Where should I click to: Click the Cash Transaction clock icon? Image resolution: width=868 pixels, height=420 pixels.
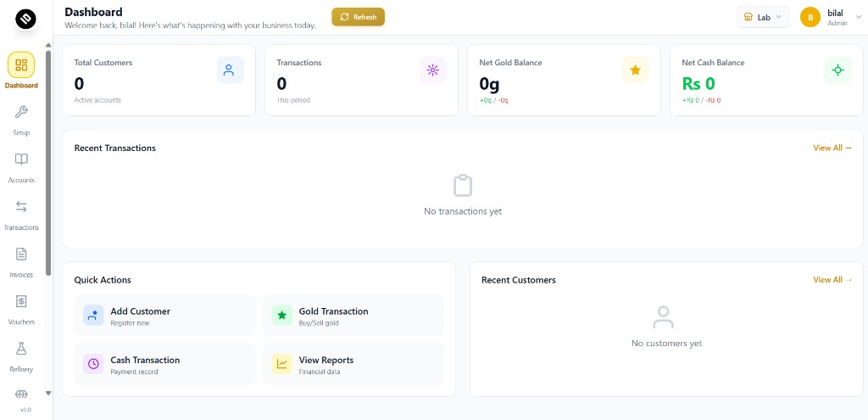pos(93,364)
